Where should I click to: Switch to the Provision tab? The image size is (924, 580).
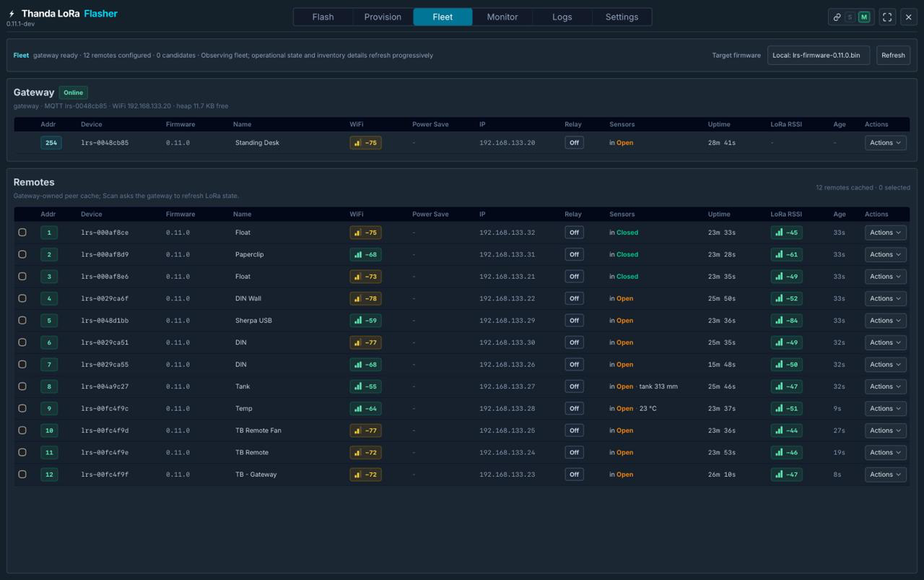point(383,17)
